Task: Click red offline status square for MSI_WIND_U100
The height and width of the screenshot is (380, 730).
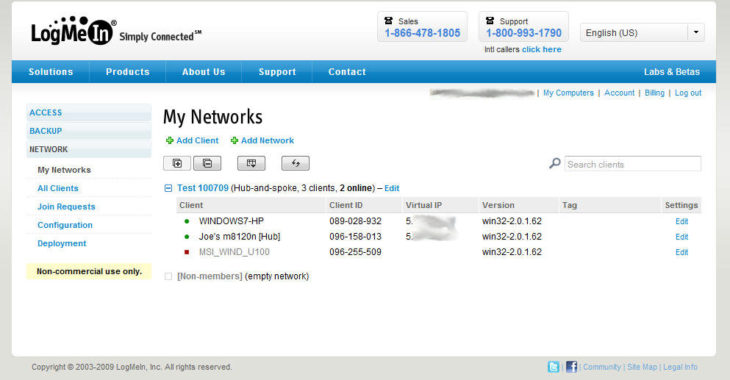Action: pyautogui.click(x=187, y=252)
